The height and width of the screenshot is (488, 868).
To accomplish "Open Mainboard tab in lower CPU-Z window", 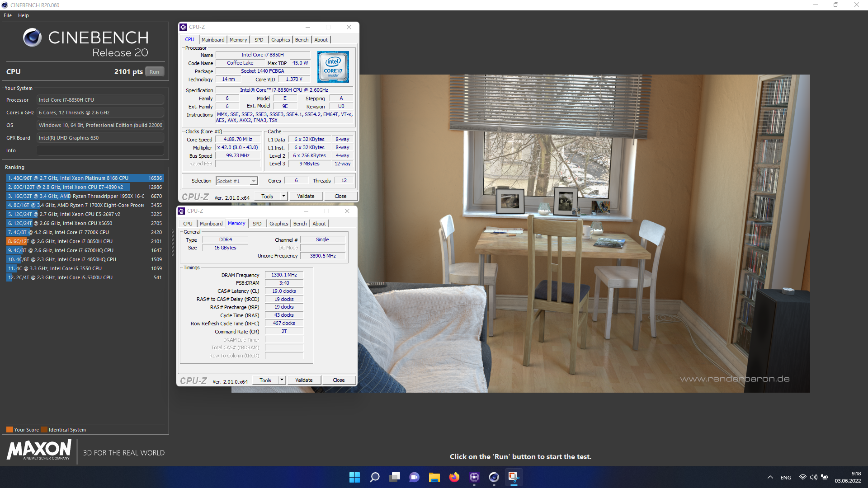I will (211, 224).
